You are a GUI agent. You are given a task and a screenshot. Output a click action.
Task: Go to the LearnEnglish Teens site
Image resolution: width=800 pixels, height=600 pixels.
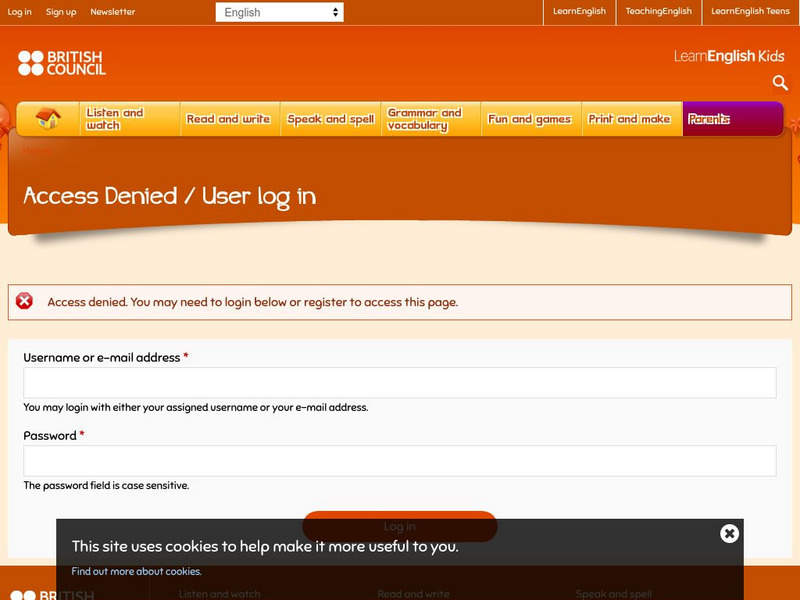coord(750,11)
